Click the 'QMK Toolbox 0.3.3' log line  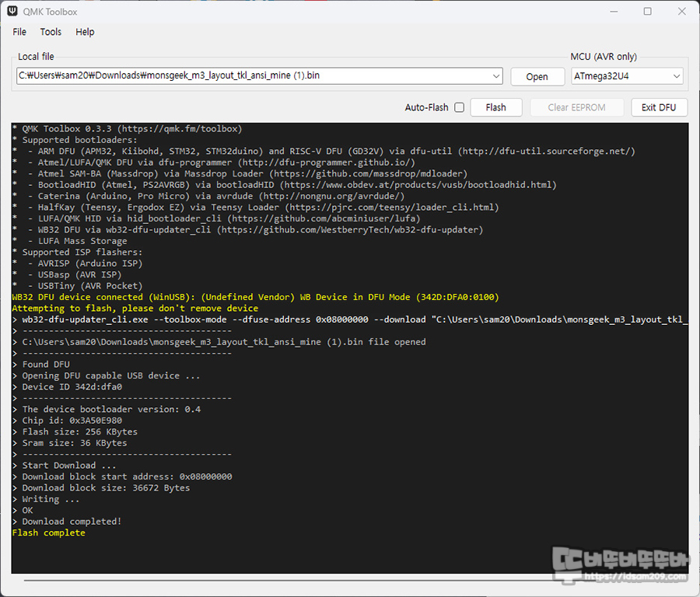tap(128, 129)
